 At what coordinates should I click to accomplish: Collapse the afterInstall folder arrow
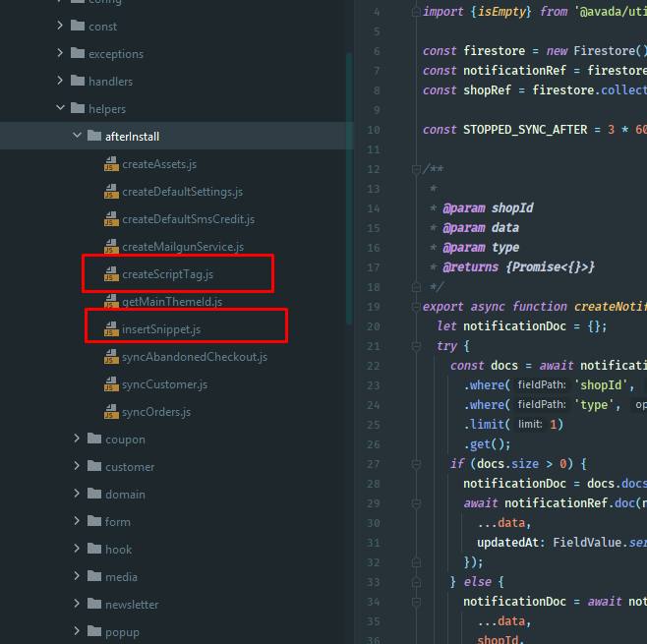click(x=78, y=137)
